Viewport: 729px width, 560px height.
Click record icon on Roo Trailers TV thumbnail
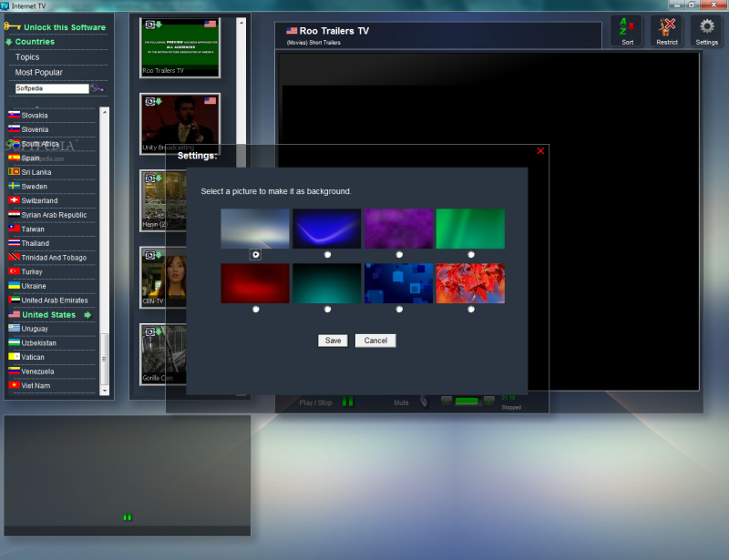click(x=150, y=25)
